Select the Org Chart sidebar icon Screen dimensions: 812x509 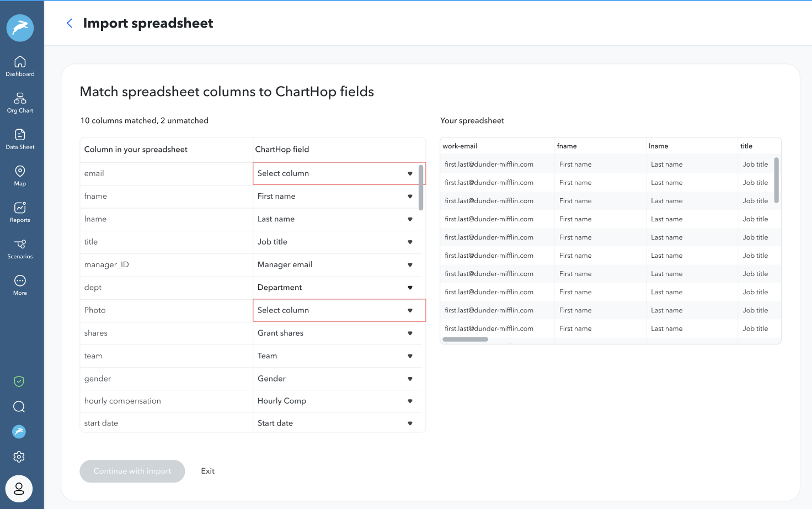(x=20, y=102)
